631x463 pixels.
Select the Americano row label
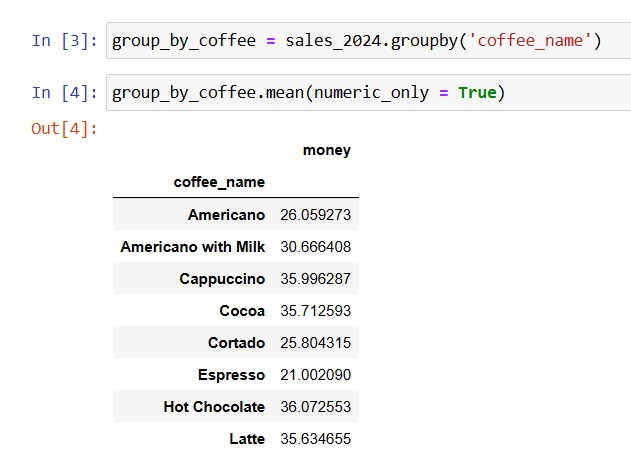click(226, 215)
